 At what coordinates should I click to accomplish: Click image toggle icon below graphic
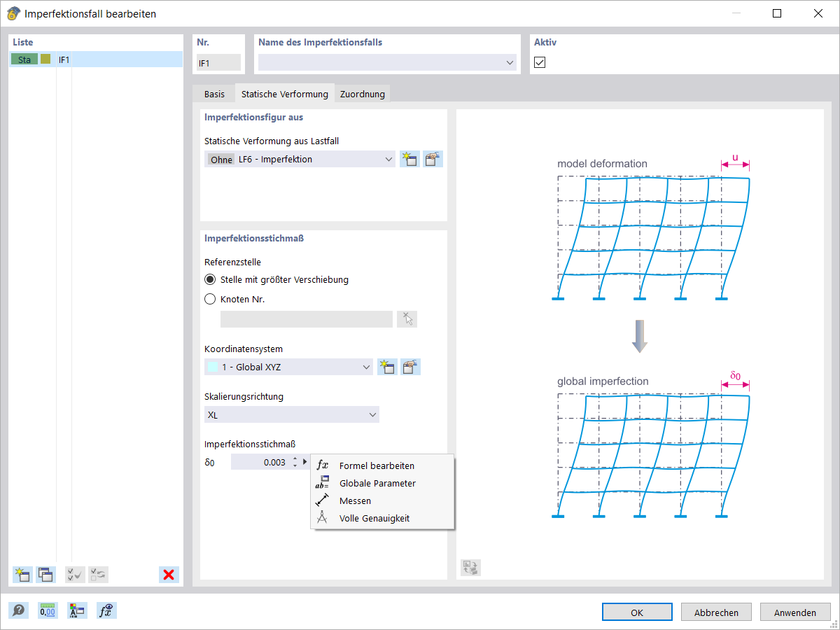(471, 568)
